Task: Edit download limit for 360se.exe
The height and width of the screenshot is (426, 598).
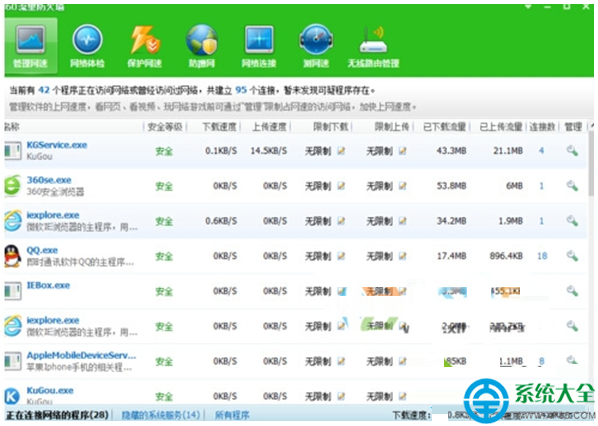Action: coord(341,186)
